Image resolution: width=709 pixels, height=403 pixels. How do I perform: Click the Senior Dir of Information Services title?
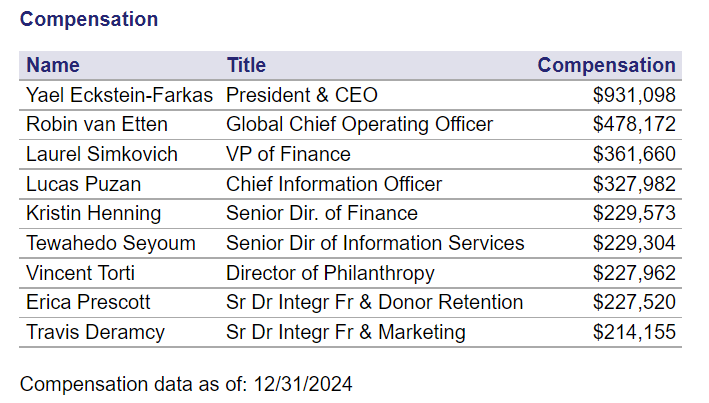pos(375,243)
